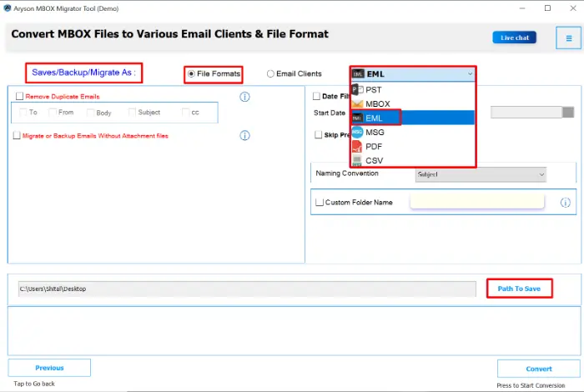Click the Aryson app icon in title bar

(7, 8)
